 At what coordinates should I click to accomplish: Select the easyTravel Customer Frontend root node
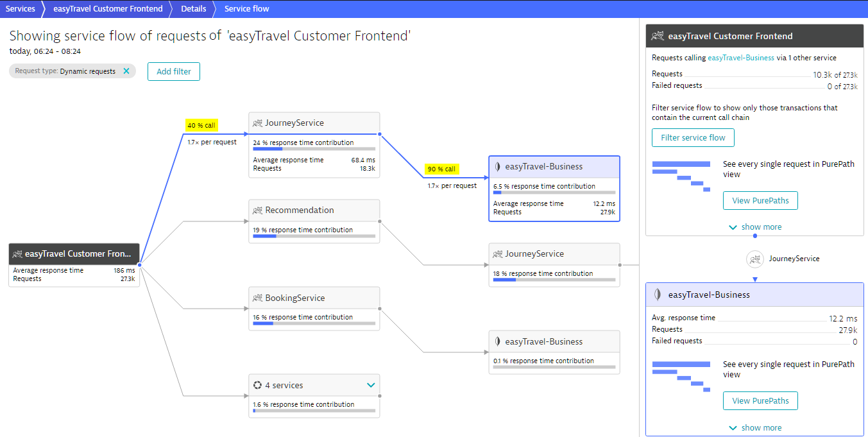point(74,254)
